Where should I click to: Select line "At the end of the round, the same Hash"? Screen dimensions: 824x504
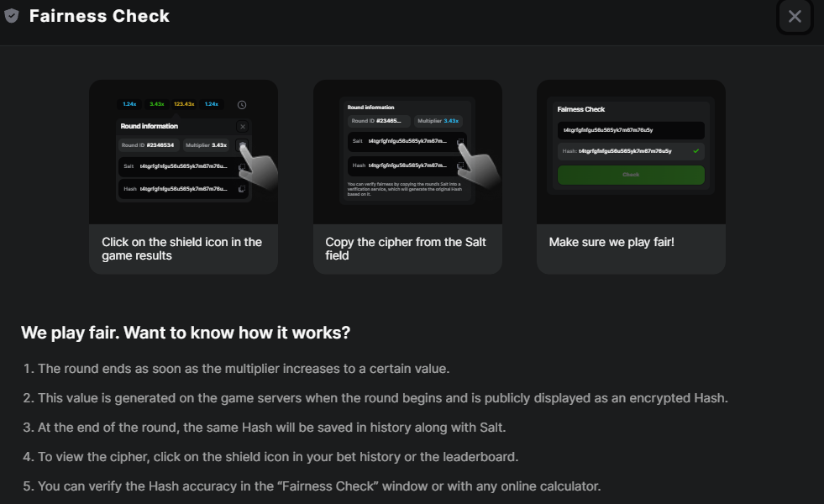pos(265,428)
